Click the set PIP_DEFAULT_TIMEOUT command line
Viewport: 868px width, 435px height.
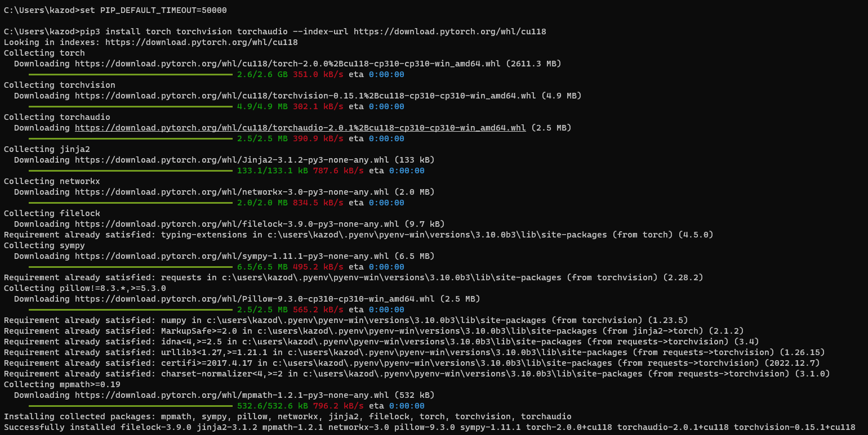113,10
